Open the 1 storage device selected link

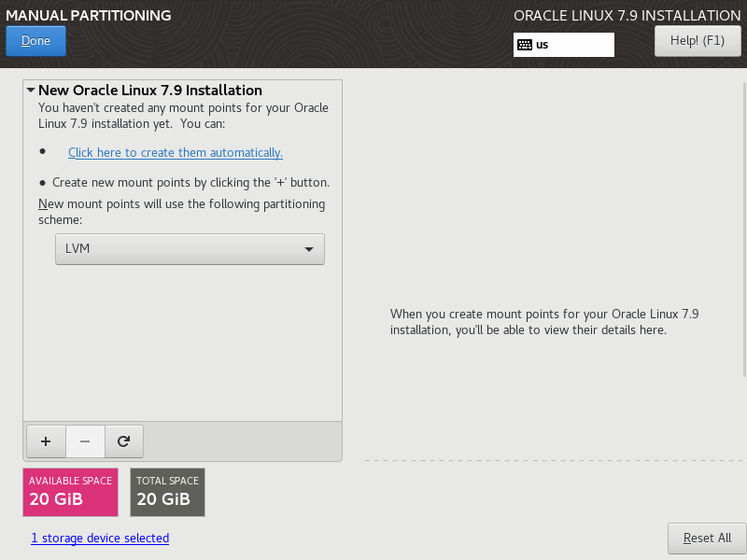point(100,539)
